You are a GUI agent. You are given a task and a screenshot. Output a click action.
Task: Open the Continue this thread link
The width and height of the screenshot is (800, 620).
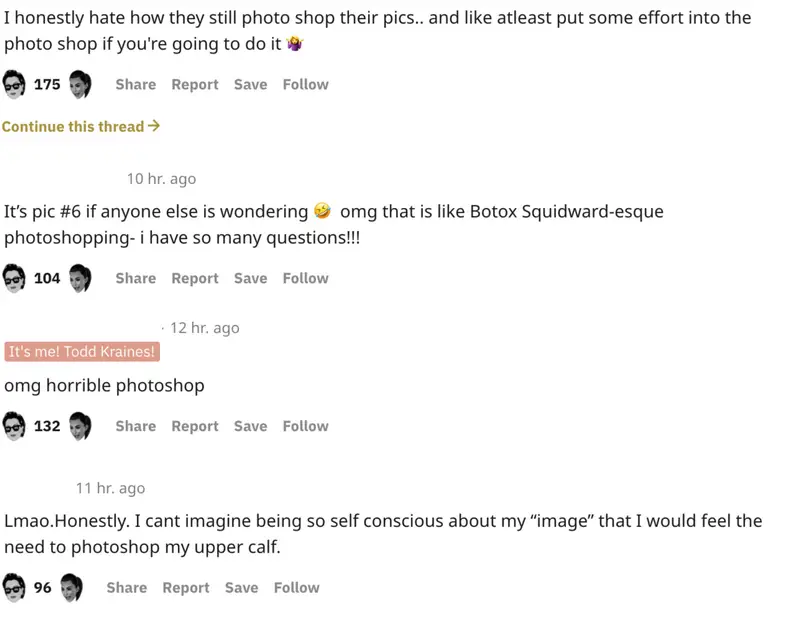tap(81, 127)
